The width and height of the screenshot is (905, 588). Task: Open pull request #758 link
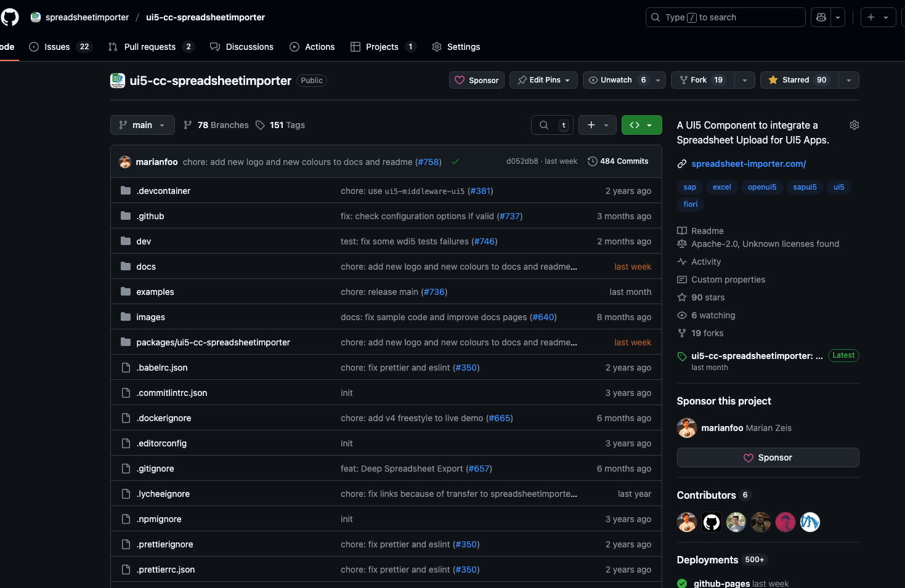[x=428, y=162]
